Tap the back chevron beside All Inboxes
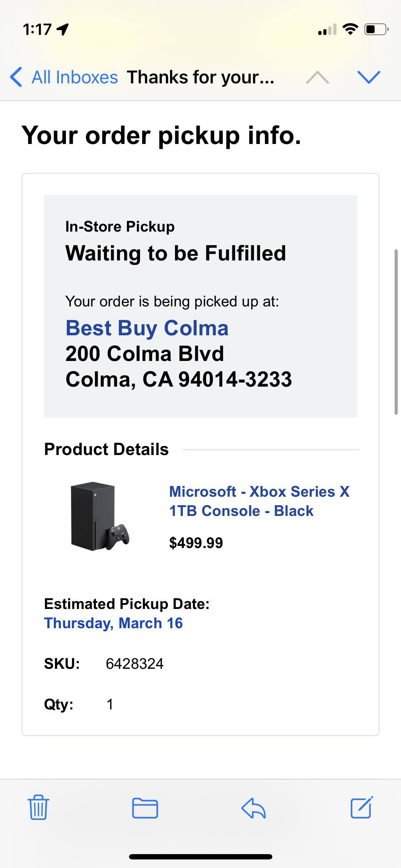Image resolution: width=401 pixels, height=868 pixels. (16, 77)
